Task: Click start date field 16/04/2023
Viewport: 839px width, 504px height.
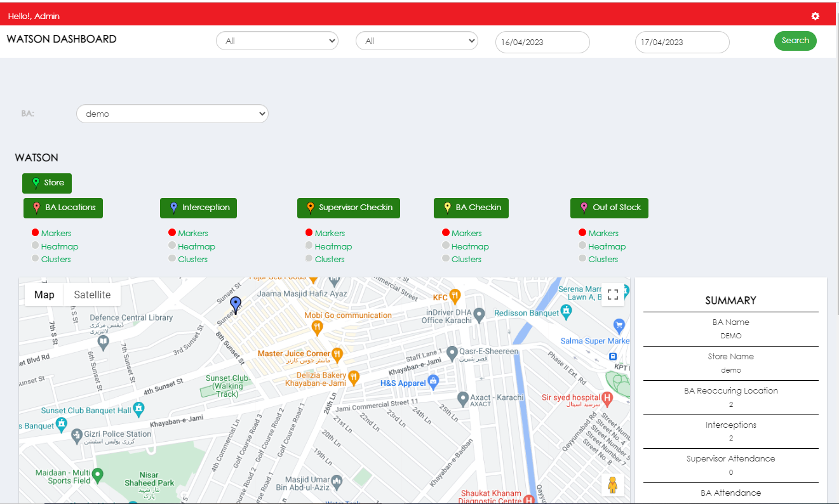Action: tap(542, 42)
